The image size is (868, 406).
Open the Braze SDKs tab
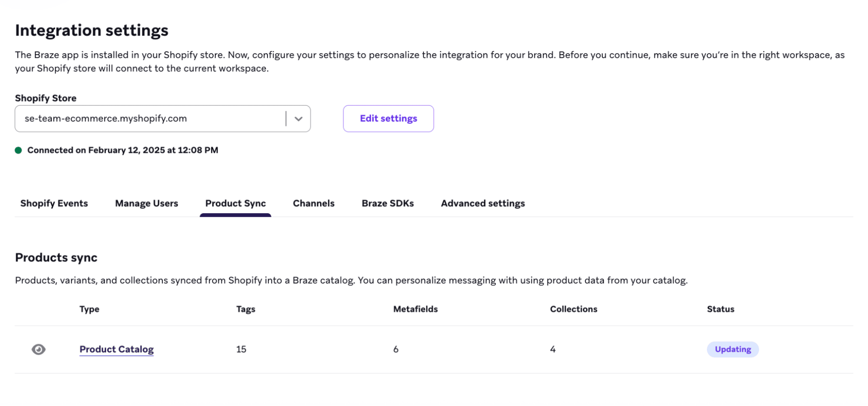point(388,203)
